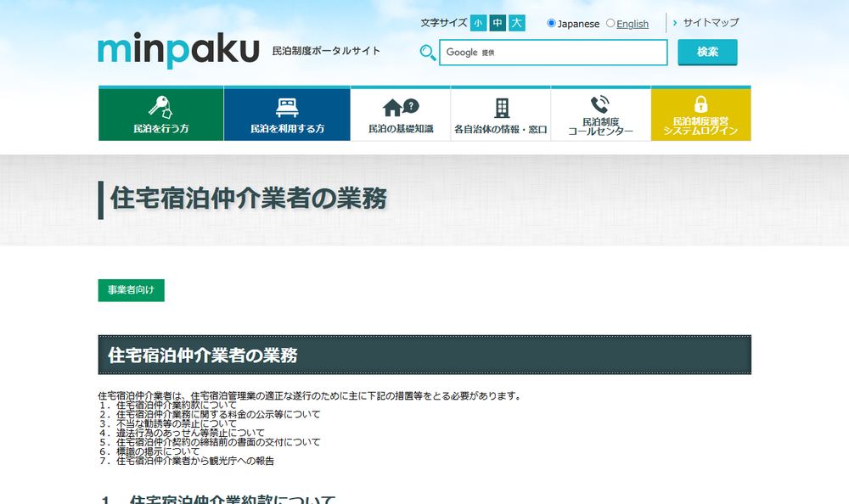The image size is (849, 504).
Task: Click the intro sentence starting 住宅宿泊仲介業者は
Action: 310,395
